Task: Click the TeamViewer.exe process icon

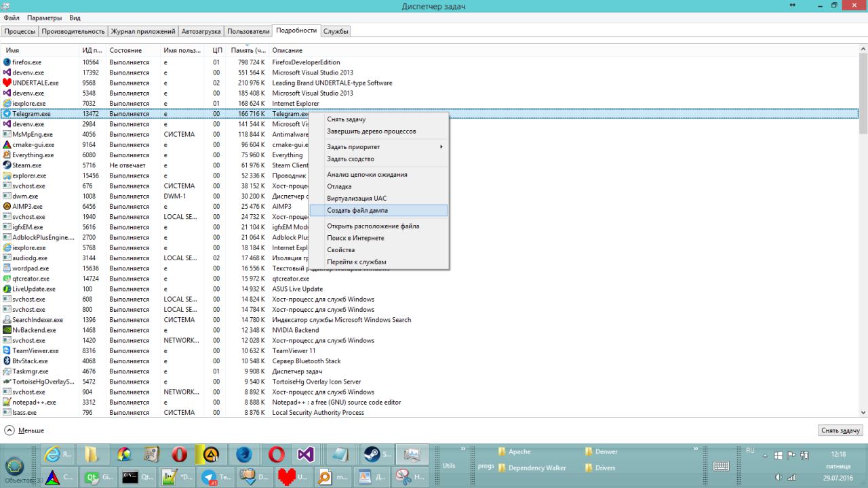Action: (7, 351)
